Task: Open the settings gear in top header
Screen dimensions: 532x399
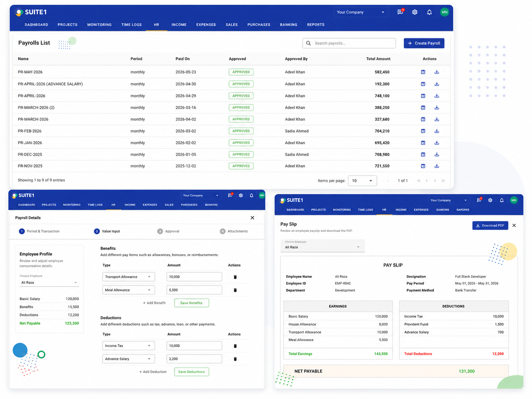Action: [x=415, y=12]
